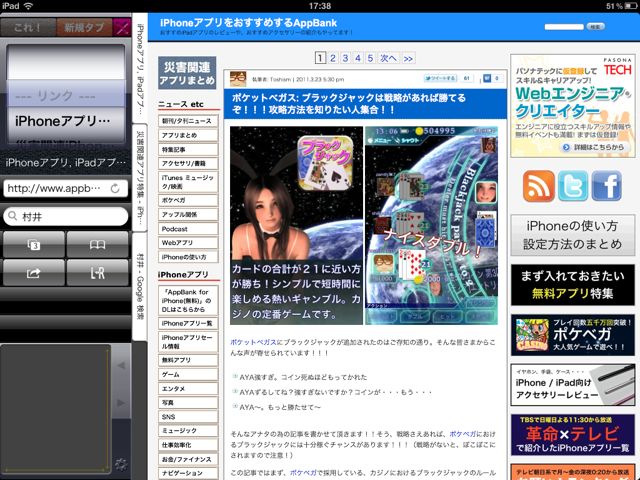
Task: Open AppBank for iPhone(無料) download link
Action: pyautogui.click(x=188, y=301)
